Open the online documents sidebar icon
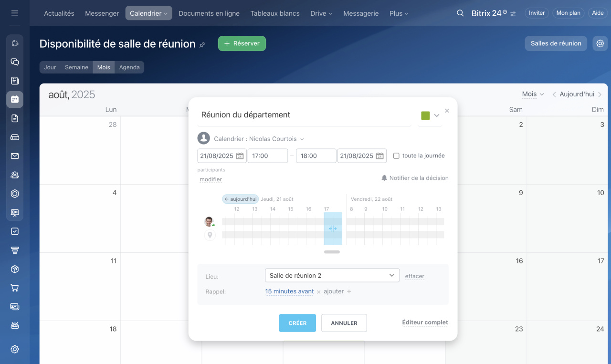 15,118
